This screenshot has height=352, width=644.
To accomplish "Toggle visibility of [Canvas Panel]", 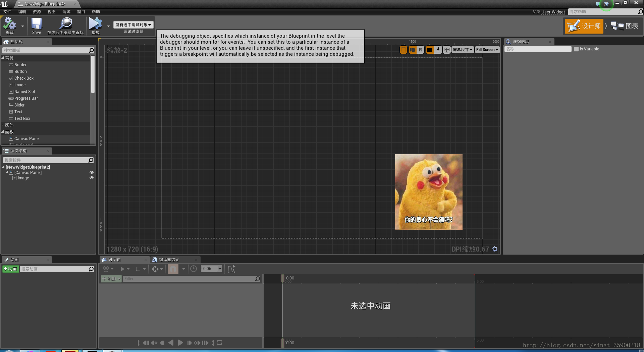I will pyautogui.click(x=92, y=172).
